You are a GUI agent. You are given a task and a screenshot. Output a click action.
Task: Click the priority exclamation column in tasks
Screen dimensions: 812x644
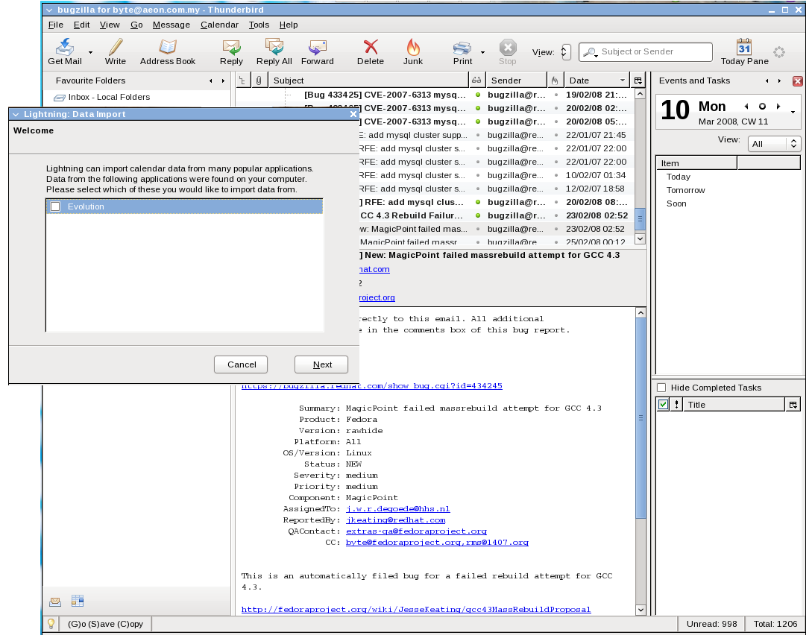(676, 405)
